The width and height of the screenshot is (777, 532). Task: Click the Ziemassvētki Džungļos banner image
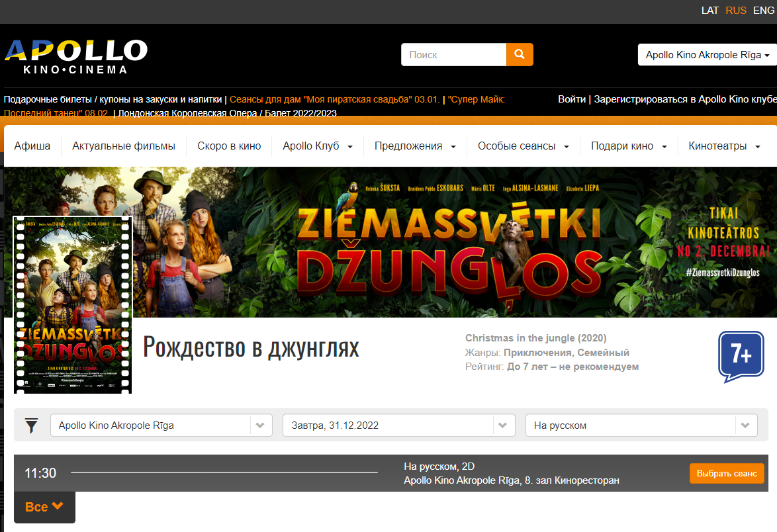click(x=450, y=242)
